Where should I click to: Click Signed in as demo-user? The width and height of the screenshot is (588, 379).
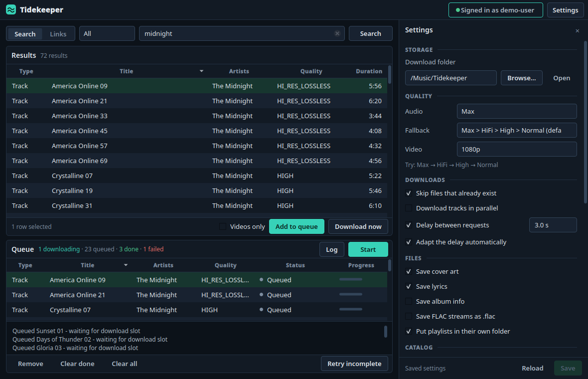tap(495, 10)
